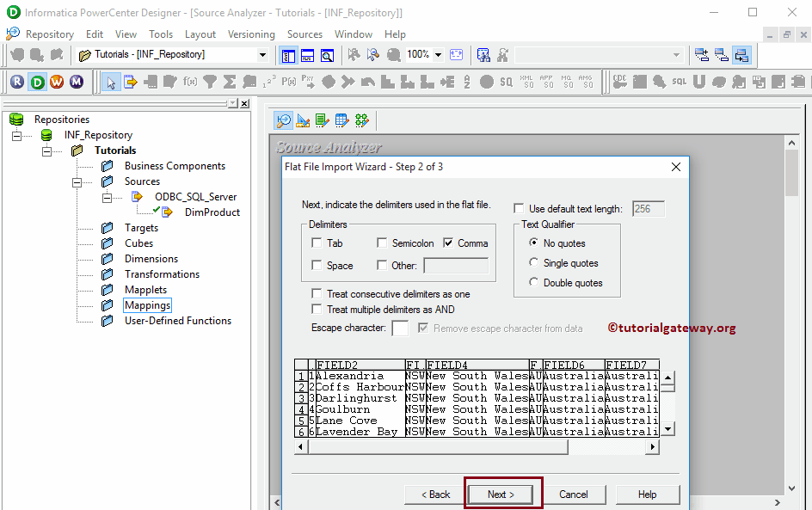This screenshot has width=812, height=510.
Task: Click the second arrange-layout icon
Action: pyautogui.click(x=722, y=55)
